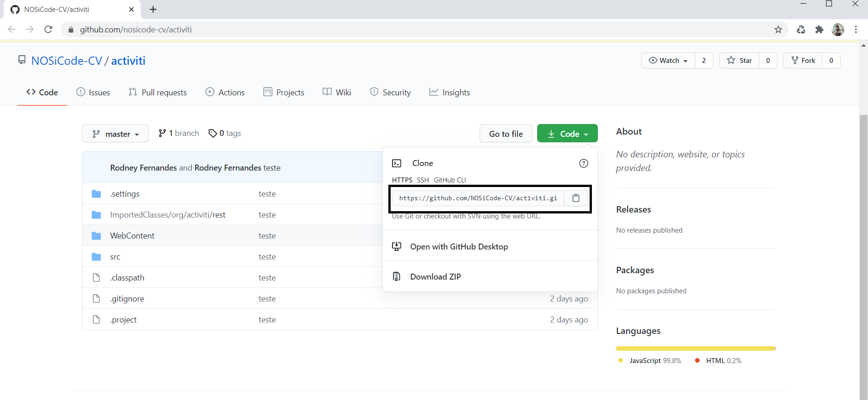Open ImportedClasses/org/activiti/rest folder
This screenshot has width=868, height=400.
pos(168,215)
